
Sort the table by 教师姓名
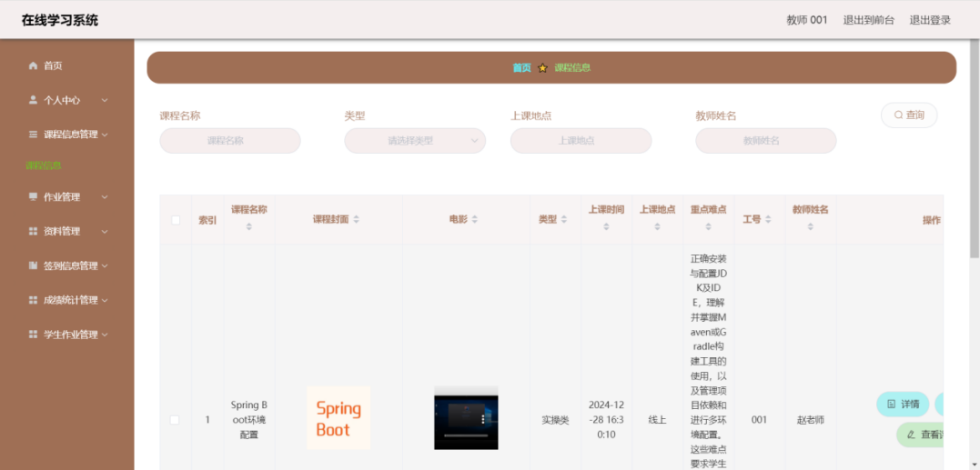(x=810, y=226)
